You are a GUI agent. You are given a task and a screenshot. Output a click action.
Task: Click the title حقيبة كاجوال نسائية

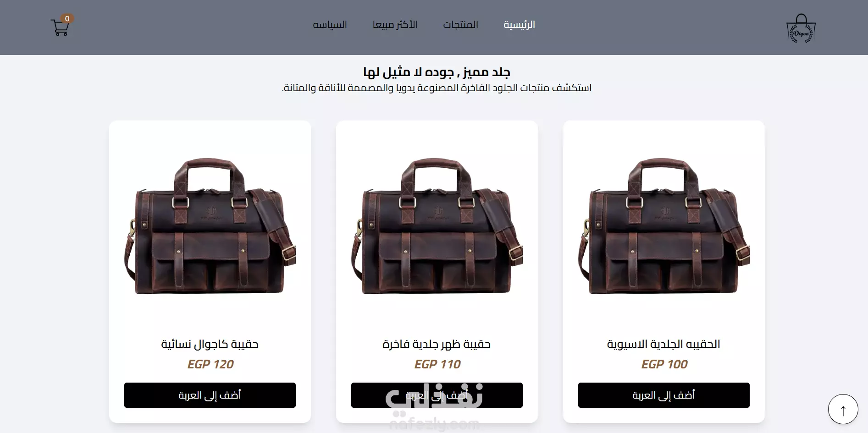(x=210, y=344)
